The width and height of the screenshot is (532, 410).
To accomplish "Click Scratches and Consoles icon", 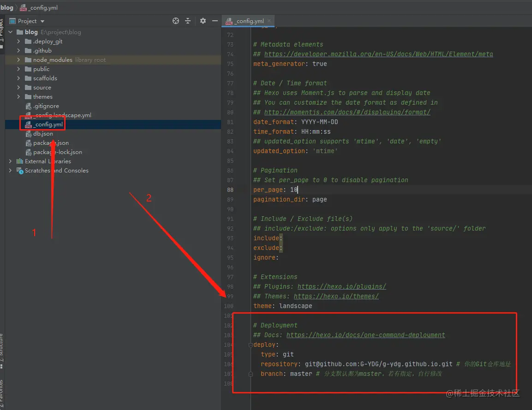I will coord(20,171).
